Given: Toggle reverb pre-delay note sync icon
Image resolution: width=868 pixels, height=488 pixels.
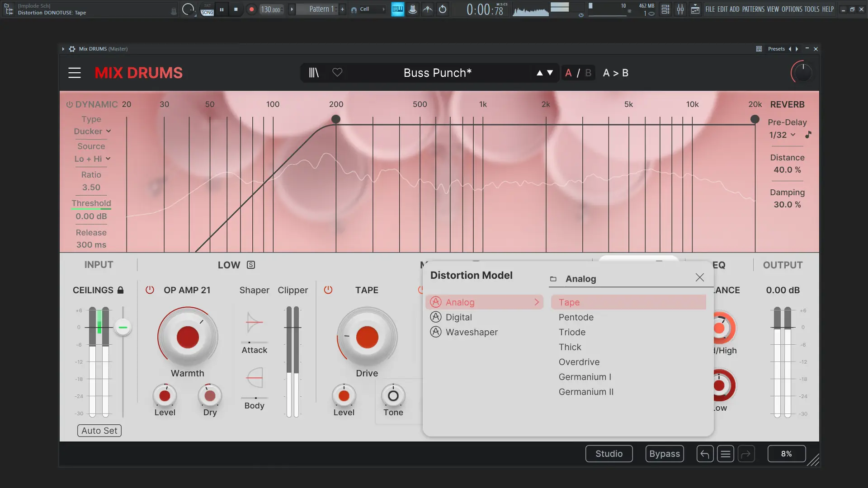Looking at the screenshot, I should click(808, 135).
